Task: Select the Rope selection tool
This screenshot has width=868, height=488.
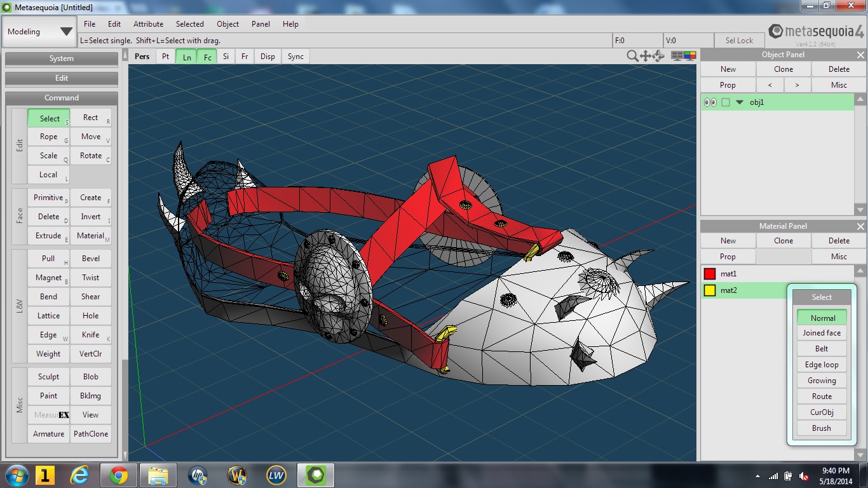Action: (x=48, y=137)
